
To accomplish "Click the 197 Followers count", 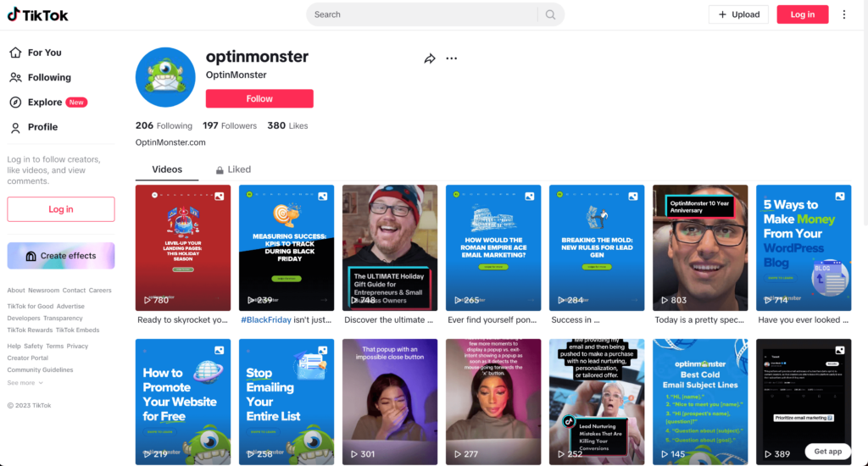I will tap(230, 125).
